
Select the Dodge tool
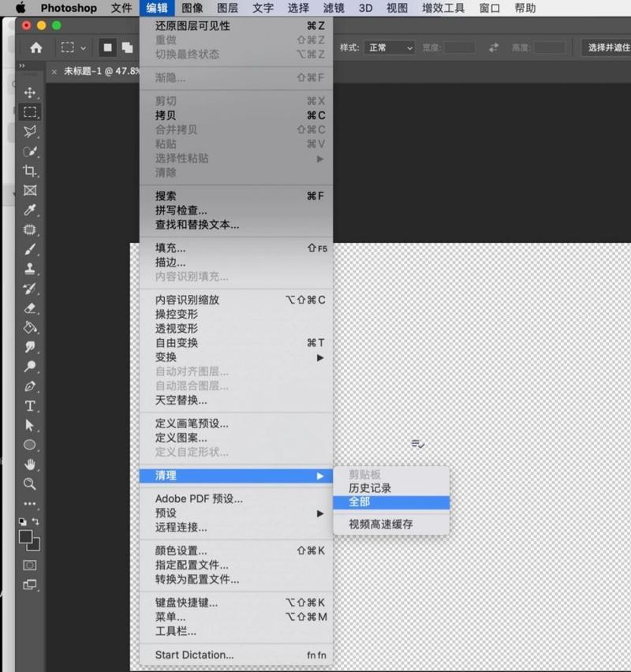click(30, 367)
